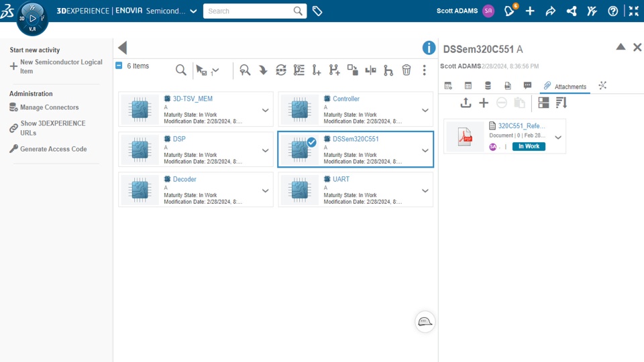Open the 3DEXPERIENCE compass
This screenshot has width=644, height=362.
click(32, 19)
